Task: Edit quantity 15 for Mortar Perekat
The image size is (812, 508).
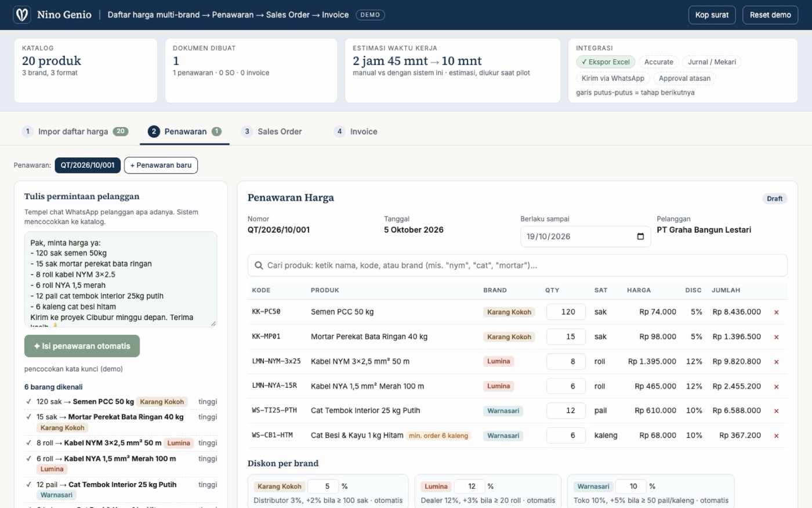Action: [565, 337]
